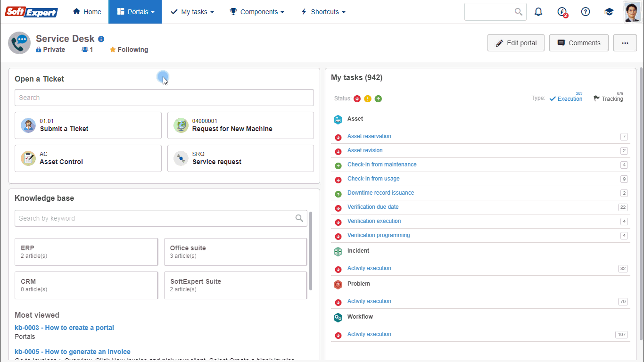Click the Service request tools icon
Viewport: 644px width, 362px height.
pos(181,158)
